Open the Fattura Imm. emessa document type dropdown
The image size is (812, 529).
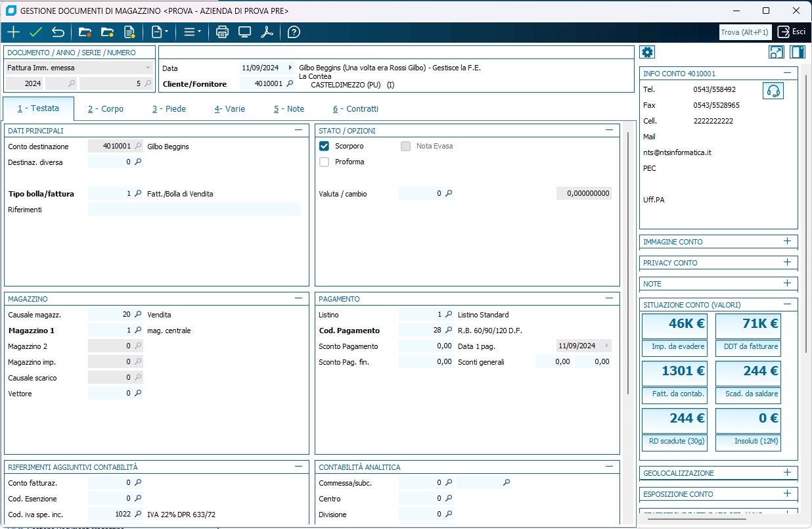pos(148,68)
